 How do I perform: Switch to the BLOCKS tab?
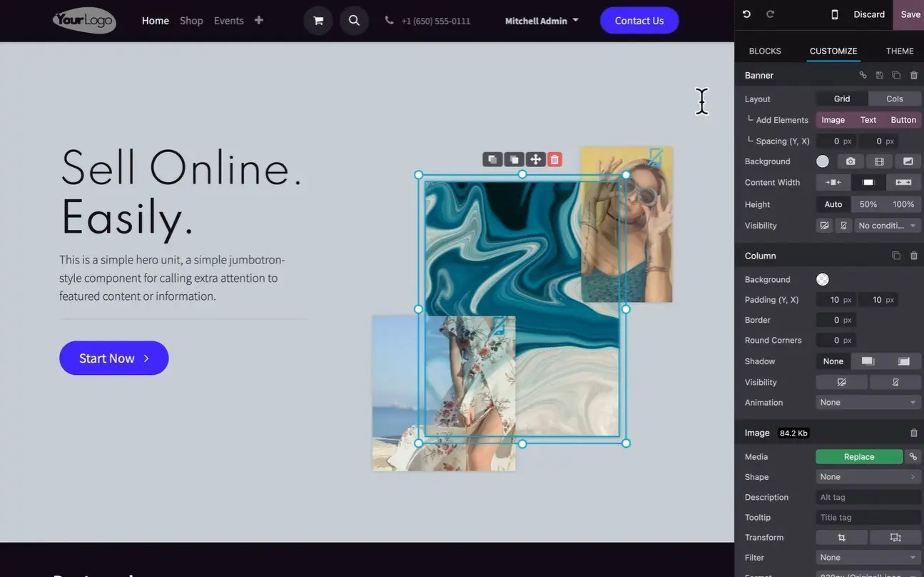(x=765, y=51)
